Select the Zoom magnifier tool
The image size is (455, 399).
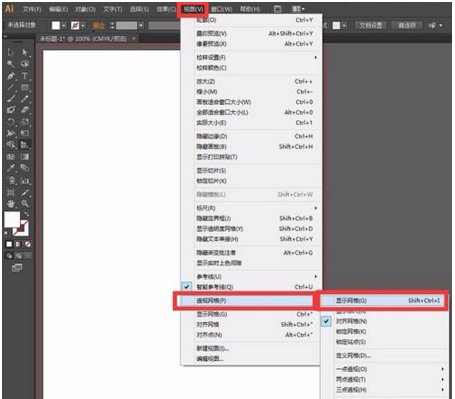pos(25,204)
